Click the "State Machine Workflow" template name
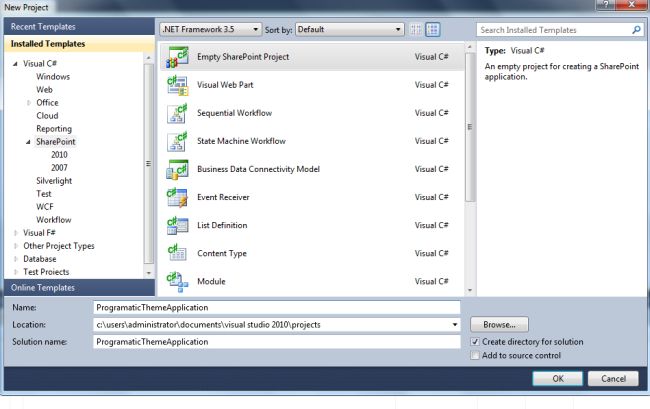 click(241, 141)
